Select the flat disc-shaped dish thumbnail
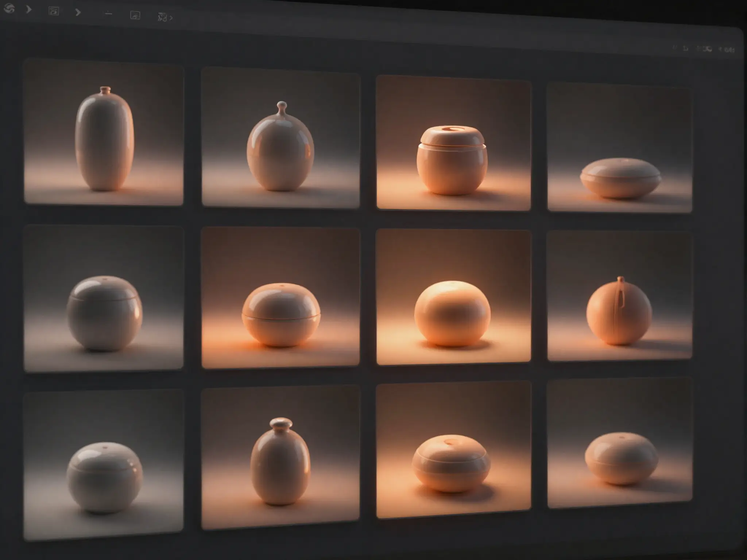Screen dimensions: 747x560 pos(619,147)
